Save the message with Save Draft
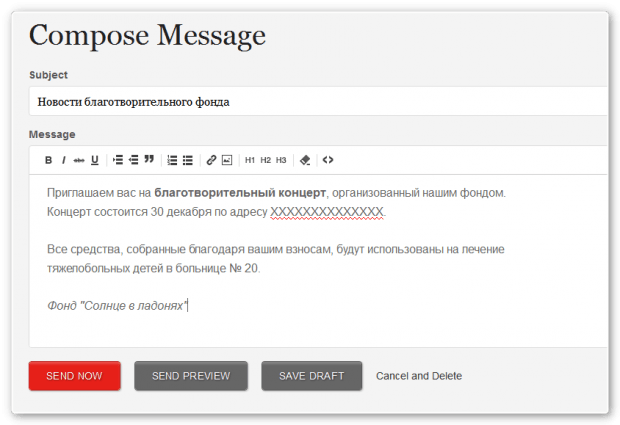 tap(311, 376)
